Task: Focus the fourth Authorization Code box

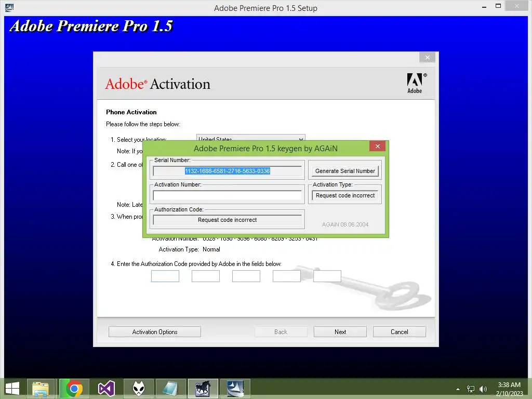Action: (287, 276)
